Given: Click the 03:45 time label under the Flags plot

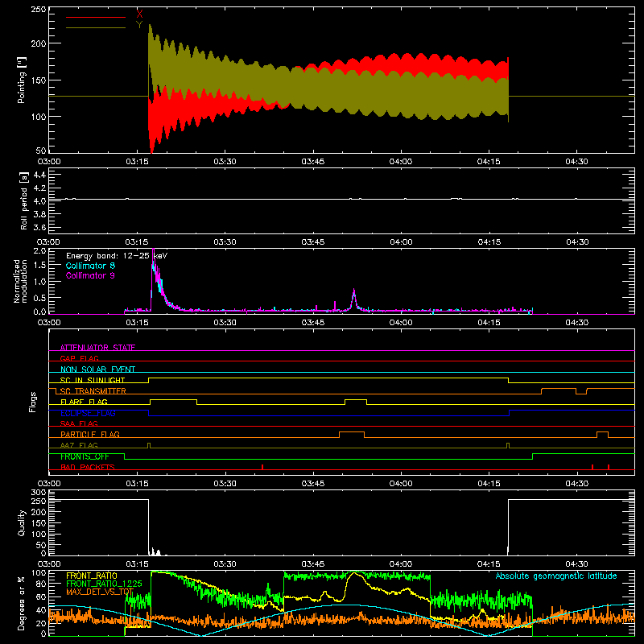Looking at the screenshot, I should (313, 484).
